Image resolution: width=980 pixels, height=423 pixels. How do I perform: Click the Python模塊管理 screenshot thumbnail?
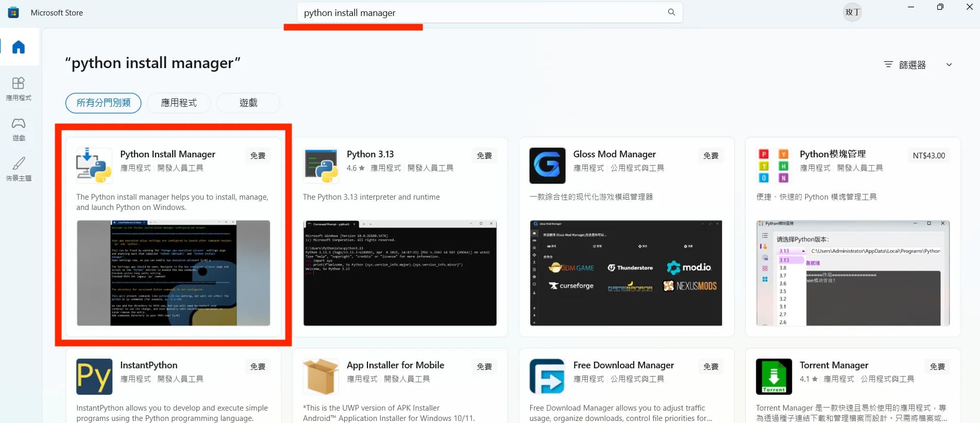click(853, 273)
